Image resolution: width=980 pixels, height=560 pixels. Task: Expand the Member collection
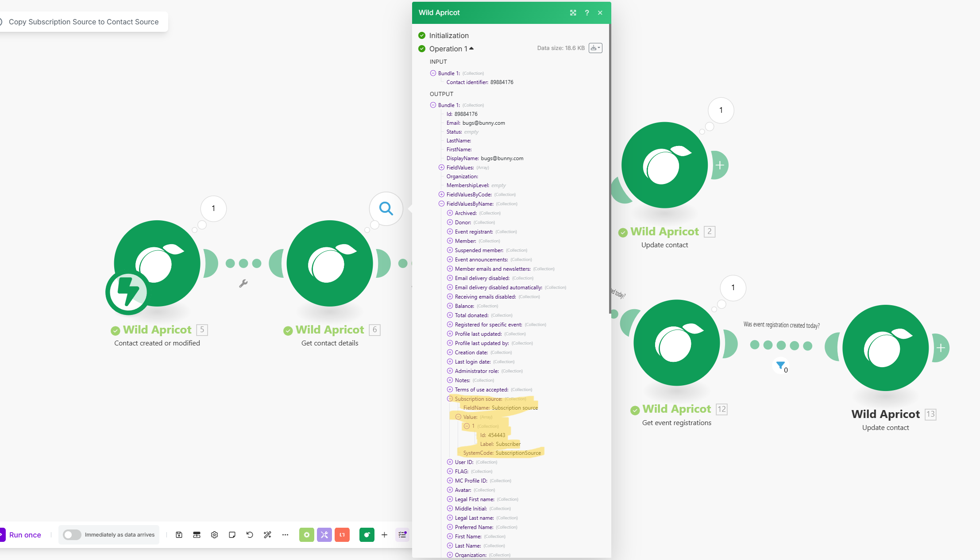(x=450, y=241)
